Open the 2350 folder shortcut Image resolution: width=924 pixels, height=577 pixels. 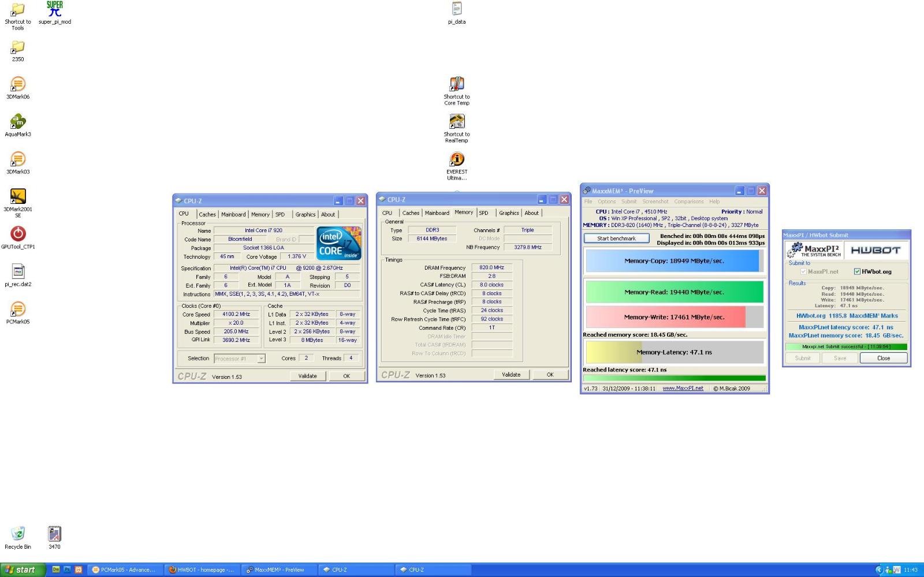point(18,47)
